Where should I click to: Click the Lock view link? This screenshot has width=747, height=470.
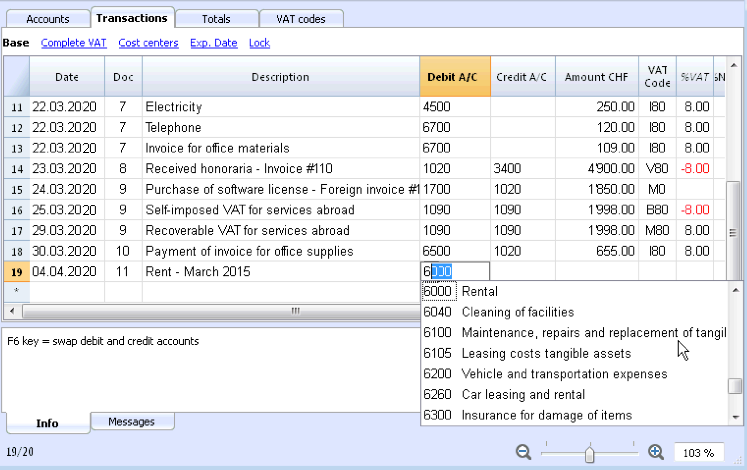pyautogui.click(x=259, y=43)
